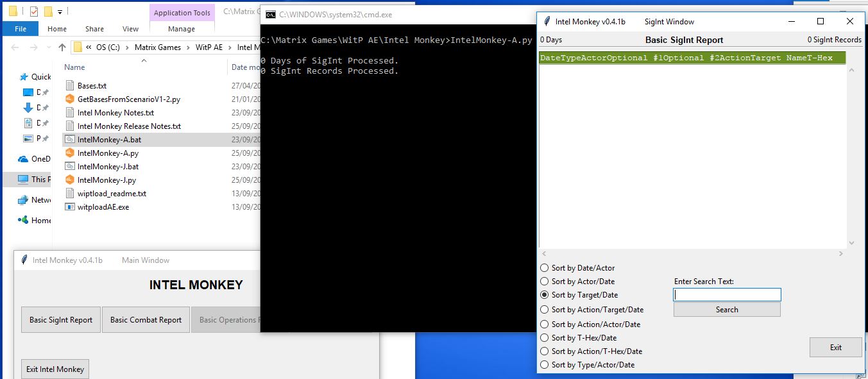Click the SigInt report column header row
The width and height of the screenshot is (868, 379).
[692, 58]
